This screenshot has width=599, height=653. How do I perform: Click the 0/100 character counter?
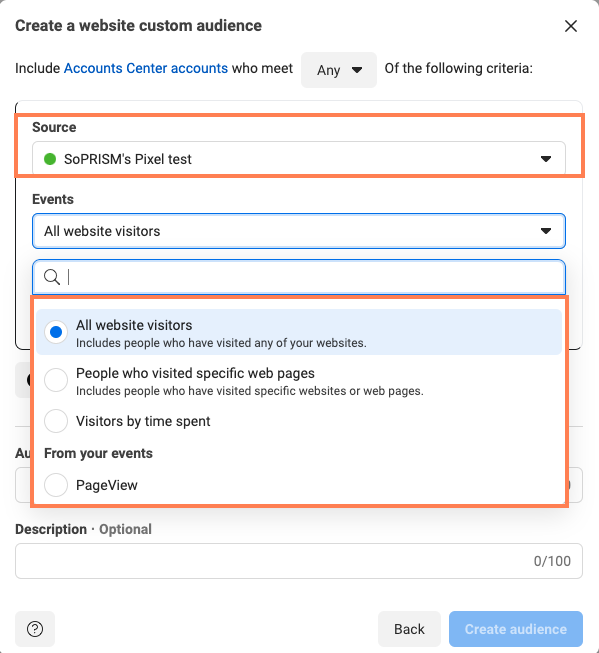point(552,561)
